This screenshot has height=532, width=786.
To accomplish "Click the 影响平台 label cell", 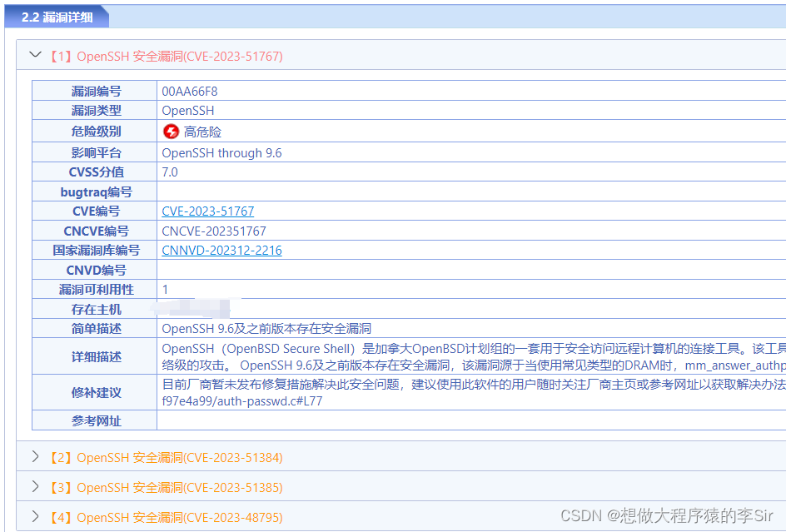I will [x=95, y=152].
